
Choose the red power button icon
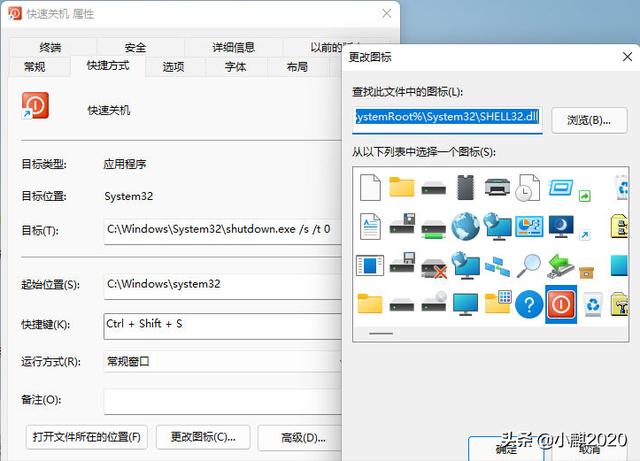(x=561, y=304)
